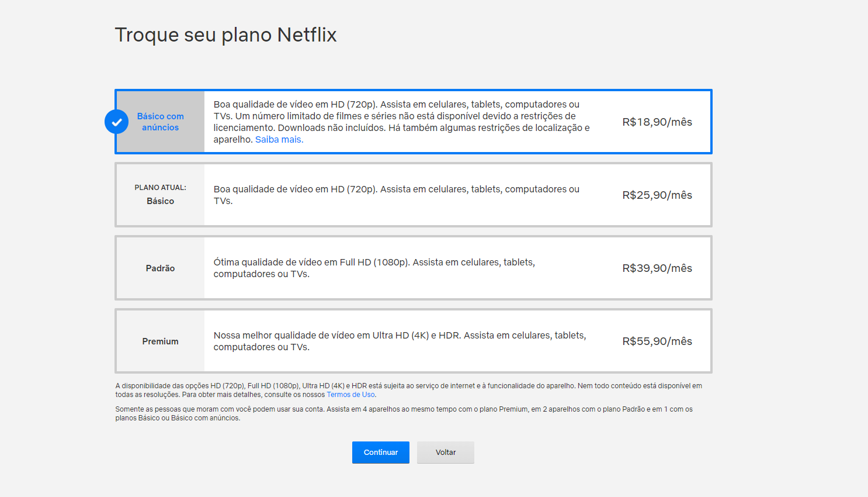This screenshot has height=497, width=868.
Task: Click the Troque seu plano Netflix heading
Action: [x=225, y=35]
